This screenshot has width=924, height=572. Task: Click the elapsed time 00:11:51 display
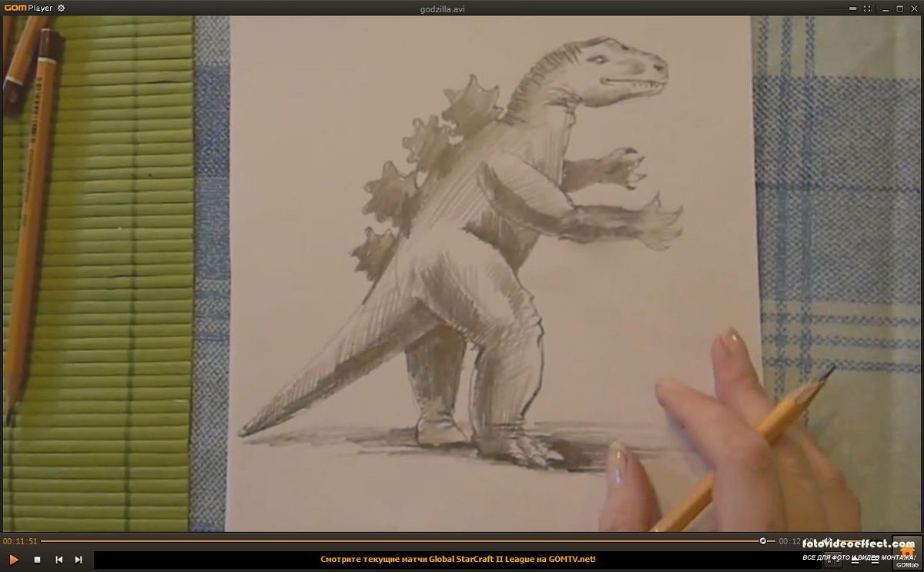click(x=20, y=541)
